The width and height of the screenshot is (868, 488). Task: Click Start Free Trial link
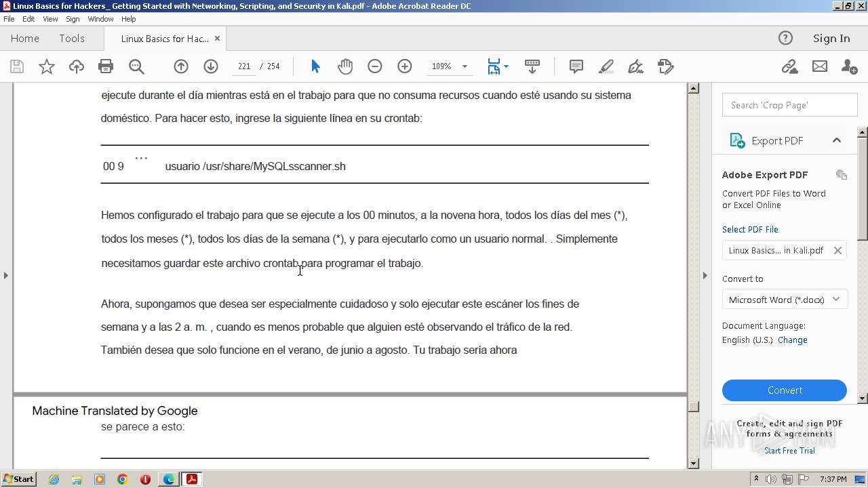coord(789,451)
